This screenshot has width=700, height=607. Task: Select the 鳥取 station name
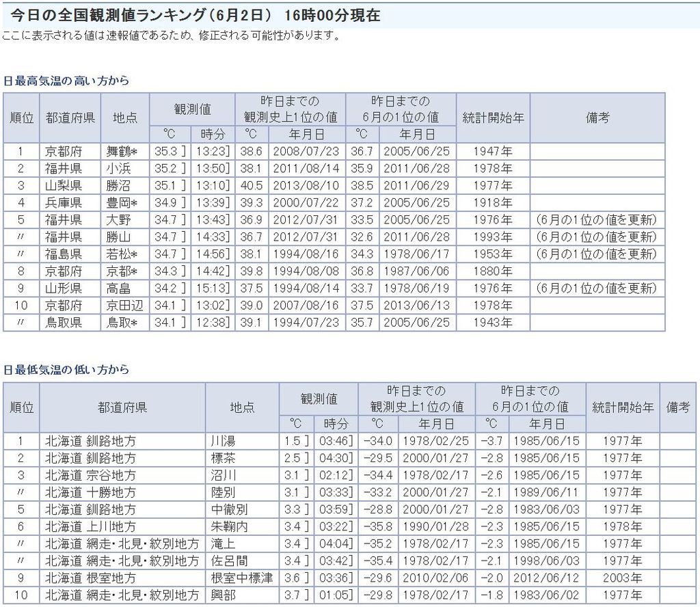[122, 323]
